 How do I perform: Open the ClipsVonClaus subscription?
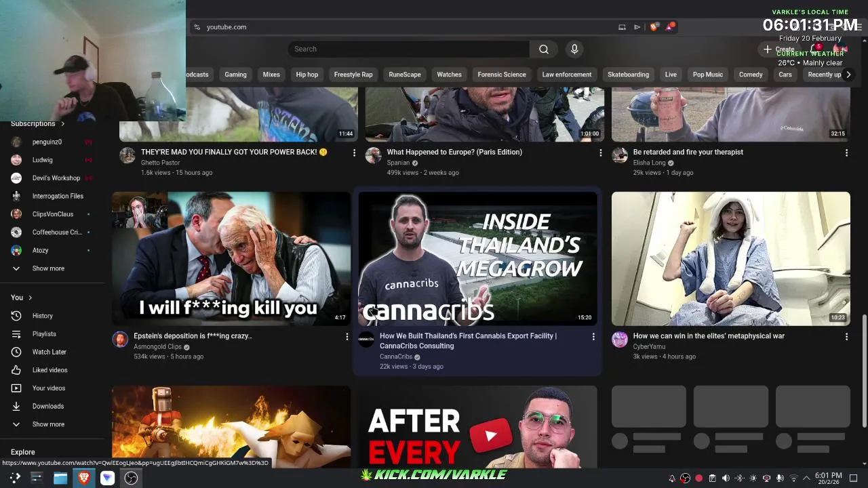[51, 214]
